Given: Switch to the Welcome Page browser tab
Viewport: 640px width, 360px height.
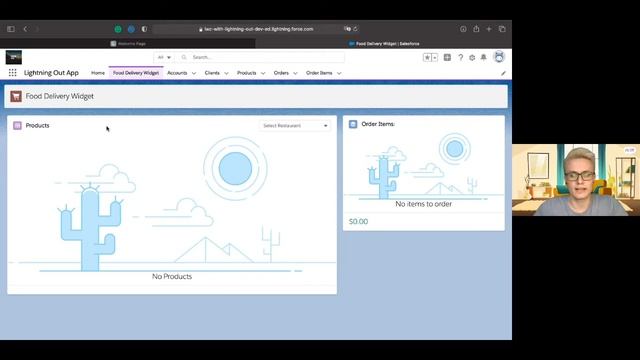Looking at the screenshot, I should [x=128, y=44].
